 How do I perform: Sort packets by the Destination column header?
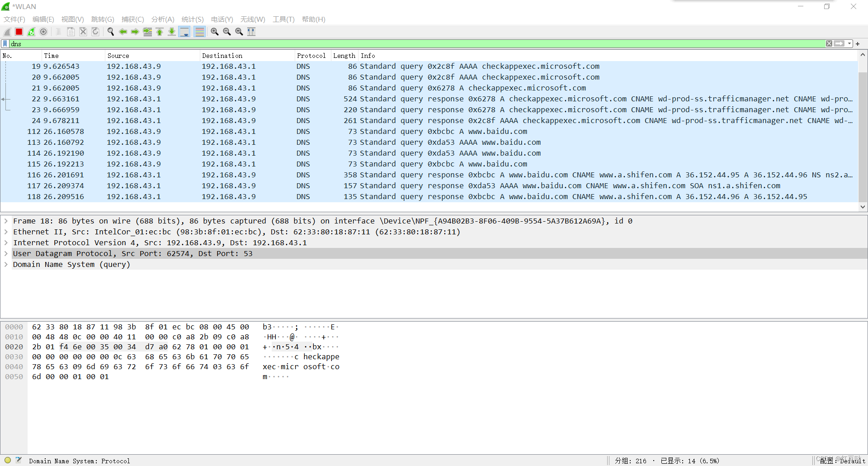tap(247, 56)
